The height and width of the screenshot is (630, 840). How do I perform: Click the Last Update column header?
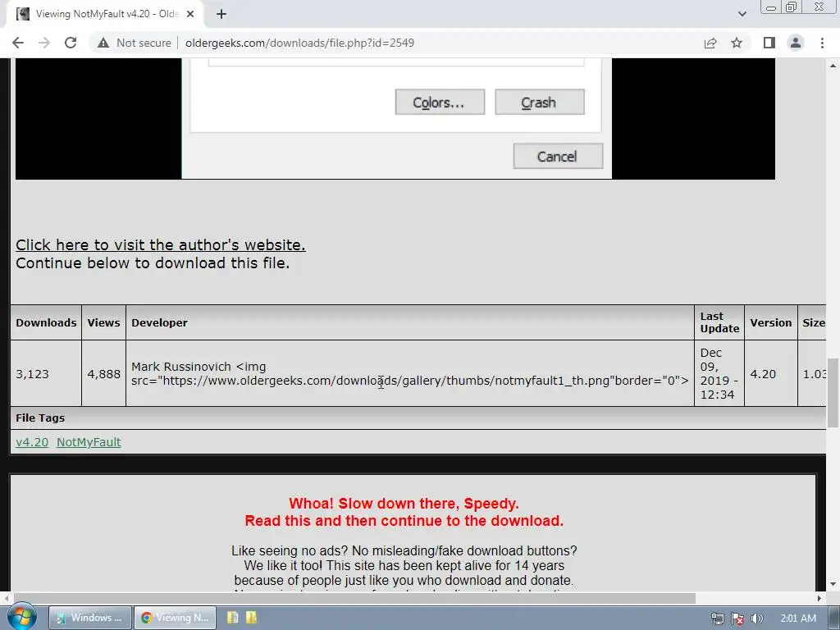click(719, 322)
